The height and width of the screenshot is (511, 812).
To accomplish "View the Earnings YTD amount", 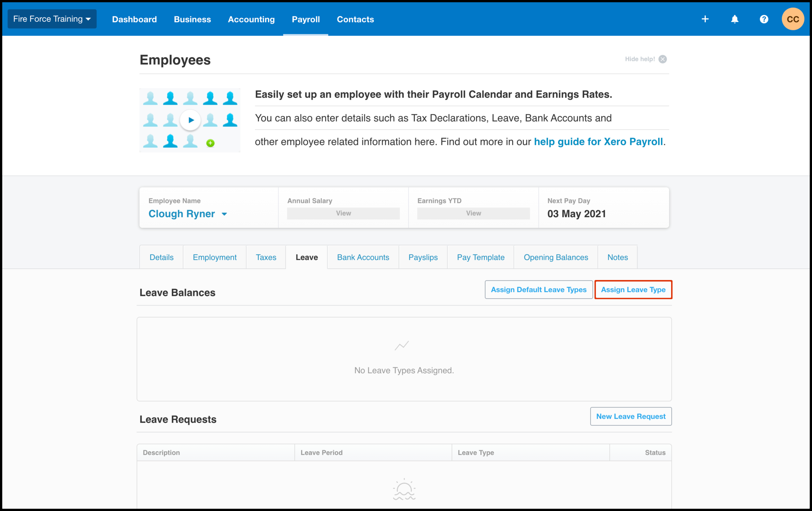I will pyautogui.click(x=473, y=213).
